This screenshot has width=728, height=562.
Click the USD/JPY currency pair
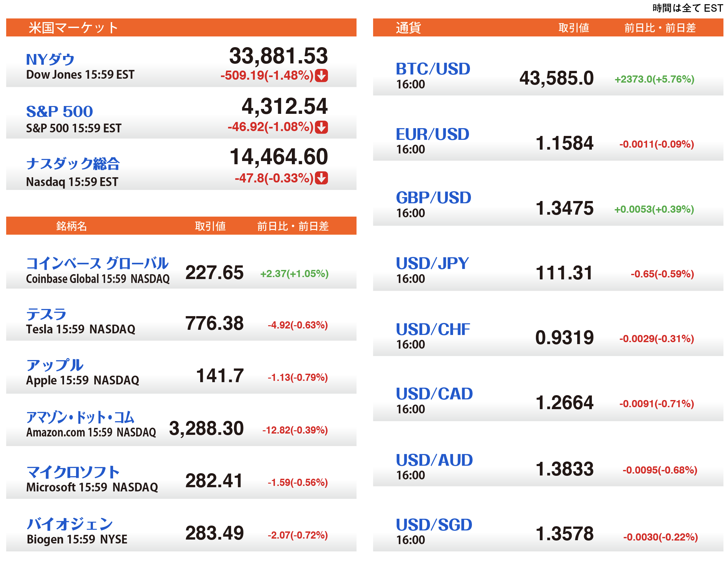click(432, 263)
